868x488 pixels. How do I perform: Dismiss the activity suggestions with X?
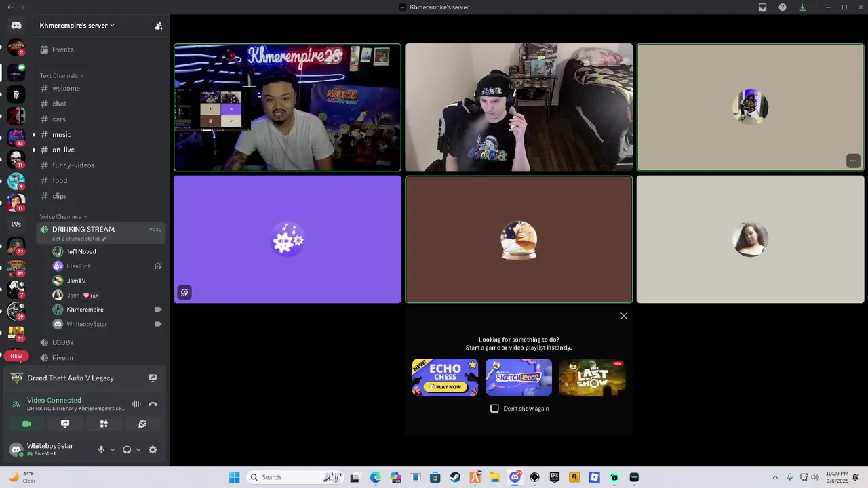(624, 316)
